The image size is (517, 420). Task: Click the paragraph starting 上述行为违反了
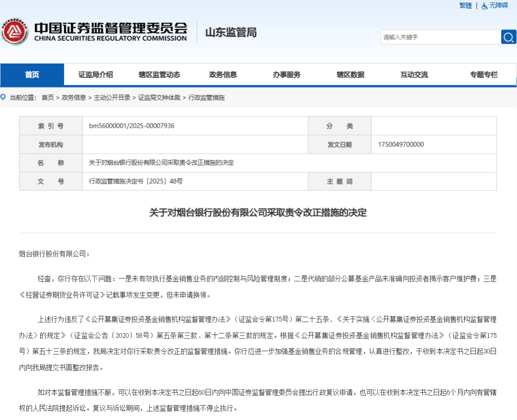pos(258,343)
